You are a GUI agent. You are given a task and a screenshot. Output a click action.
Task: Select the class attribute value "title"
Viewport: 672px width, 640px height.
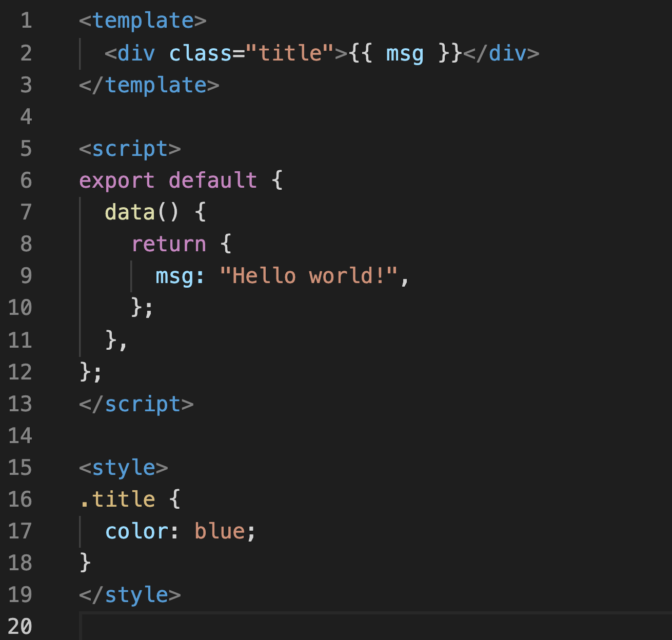tap(288, 52)
